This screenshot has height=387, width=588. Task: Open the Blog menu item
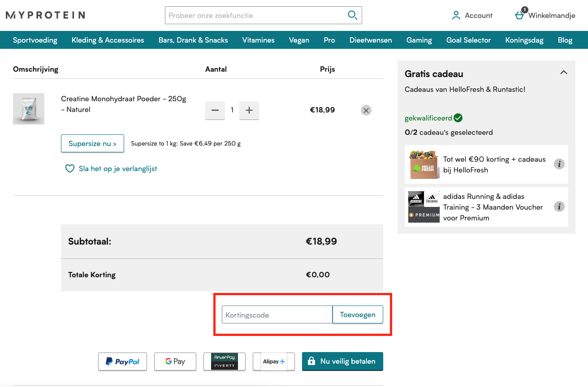coord(565,40)
